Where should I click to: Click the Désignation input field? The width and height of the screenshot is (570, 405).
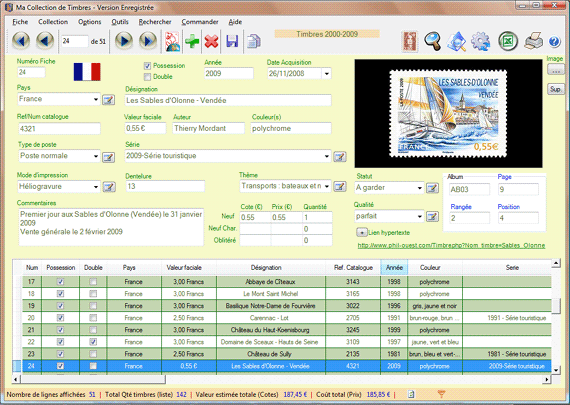(x=228, y=100)
